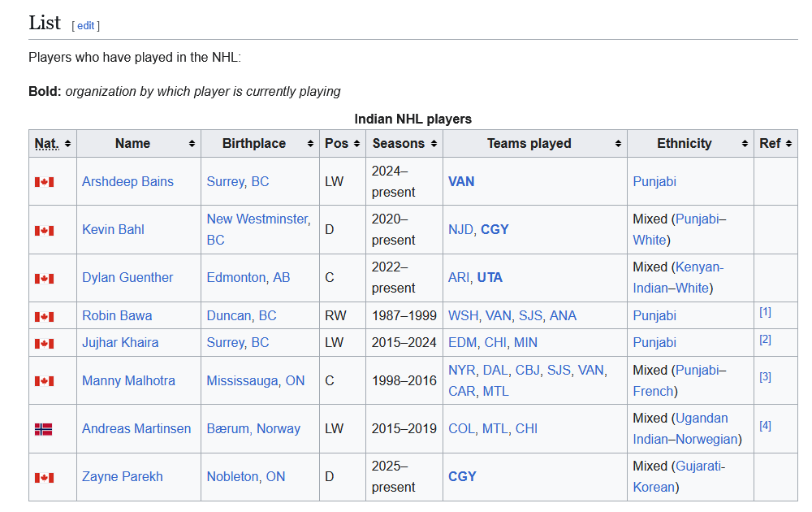The image size is (812, 512).
Task: Sort table by Nat. column arrows
Action: (x=68, y=144)
